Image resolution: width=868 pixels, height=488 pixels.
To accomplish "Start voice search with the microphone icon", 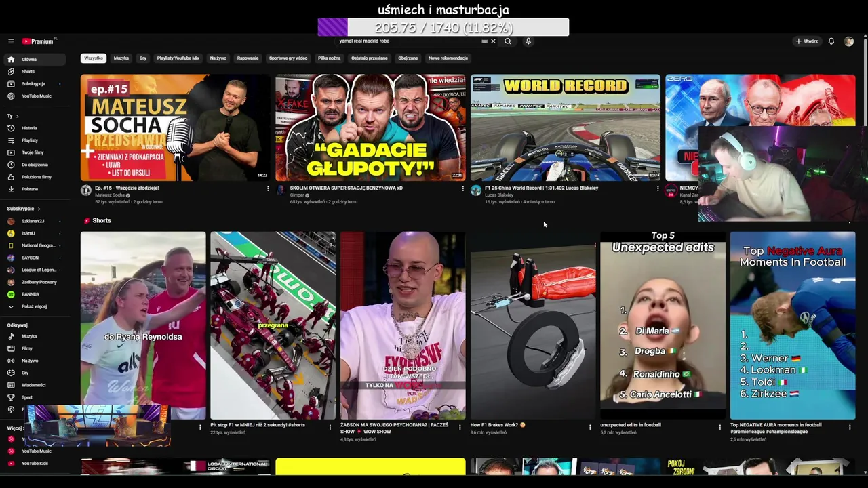I will tap(528, 41).
